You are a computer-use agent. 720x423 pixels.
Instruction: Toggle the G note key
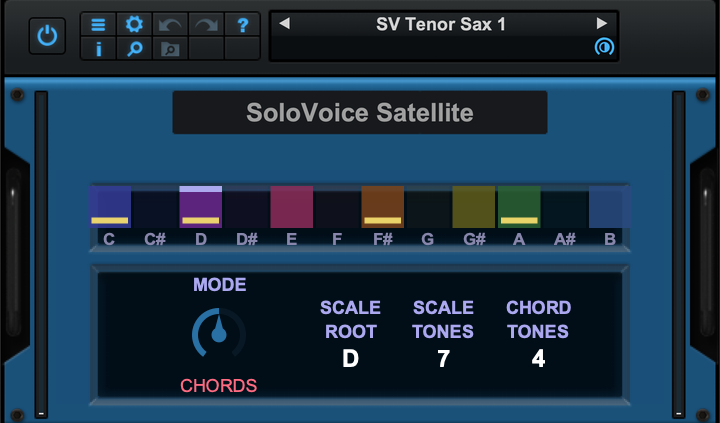coord(428,207)
